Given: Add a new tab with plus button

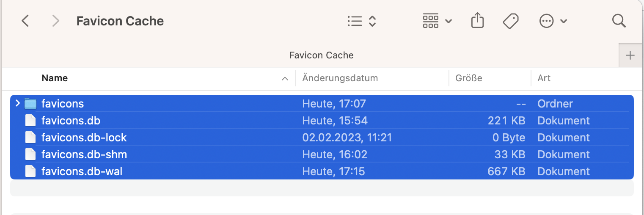Looking at the screenshot, I should 630,55.
